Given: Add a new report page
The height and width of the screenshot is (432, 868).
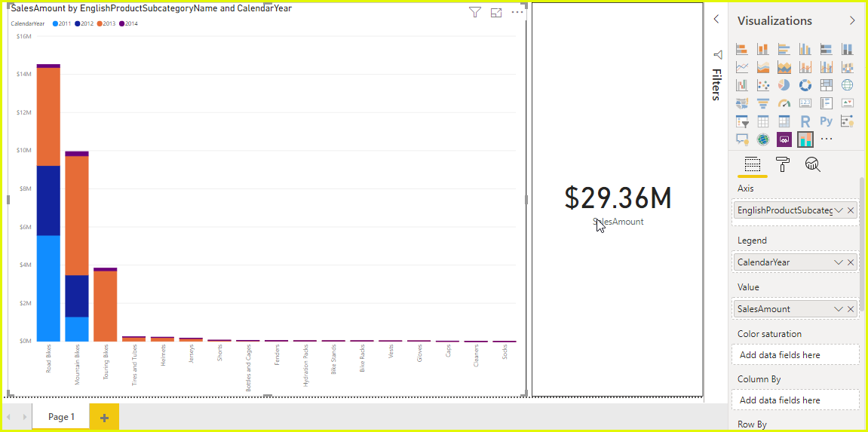Looking at the screenshot, I should 104,418.
